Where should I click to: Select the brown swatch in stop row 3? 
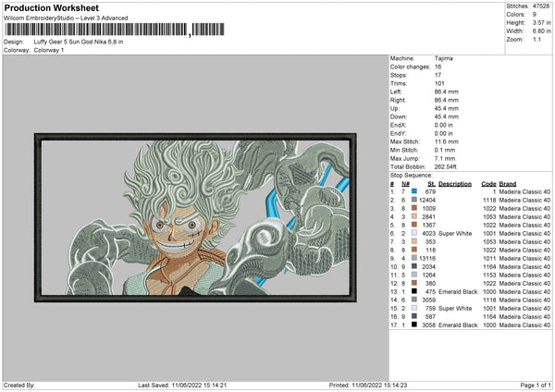[x=414, y=208]
